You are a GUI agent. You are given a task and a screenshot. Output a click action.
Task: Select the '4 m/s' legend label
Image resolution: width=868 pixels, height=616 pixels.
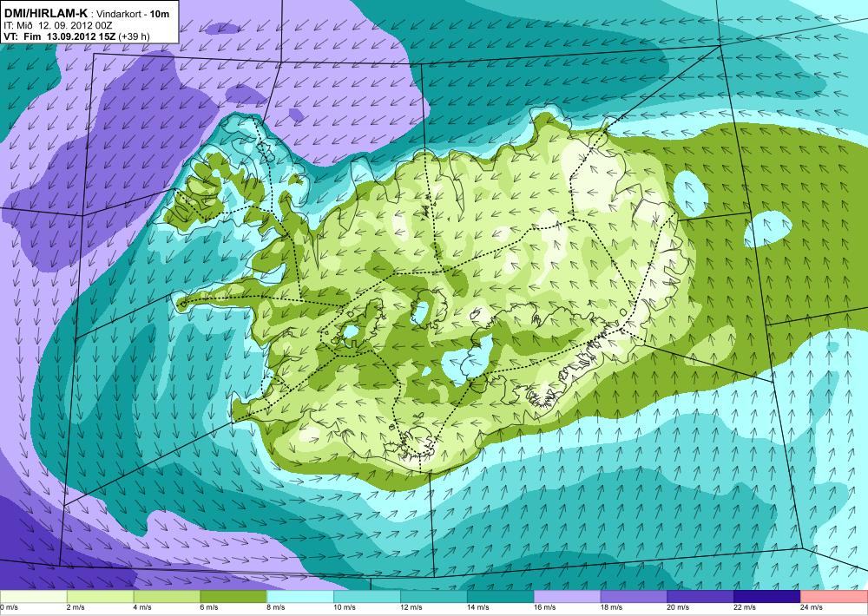click(142, 607)
